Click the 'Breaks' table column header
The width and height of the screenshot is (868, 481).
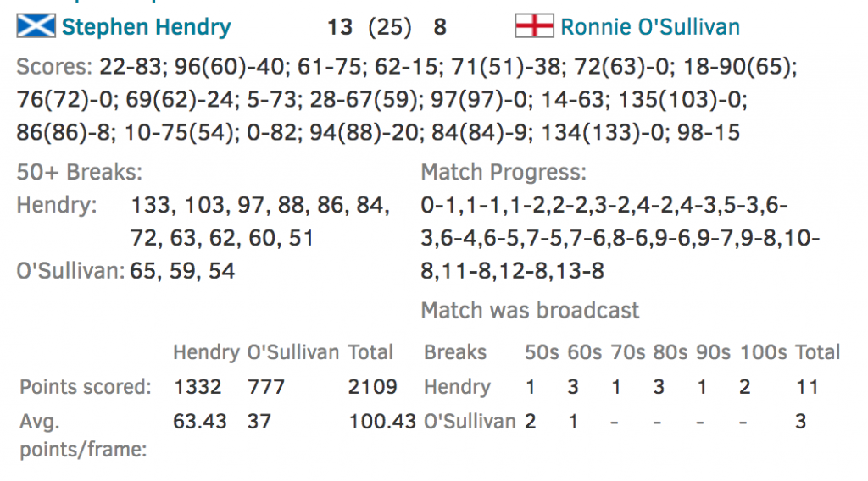(x=455, y=352)
